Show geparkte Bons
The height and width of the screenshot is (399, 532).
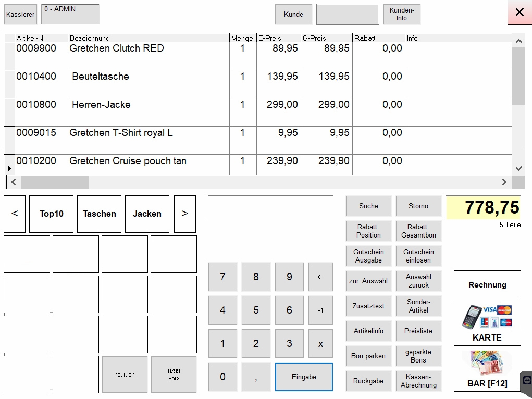418,356
